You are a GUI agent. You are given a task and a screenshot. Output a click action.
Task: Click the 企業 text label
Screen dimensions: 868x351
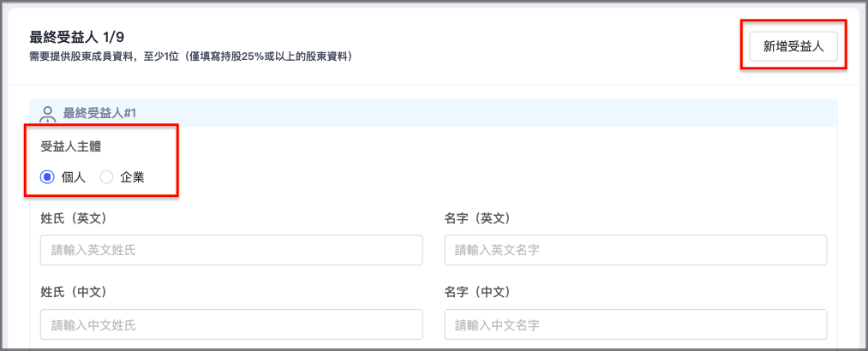pos(132,177)
